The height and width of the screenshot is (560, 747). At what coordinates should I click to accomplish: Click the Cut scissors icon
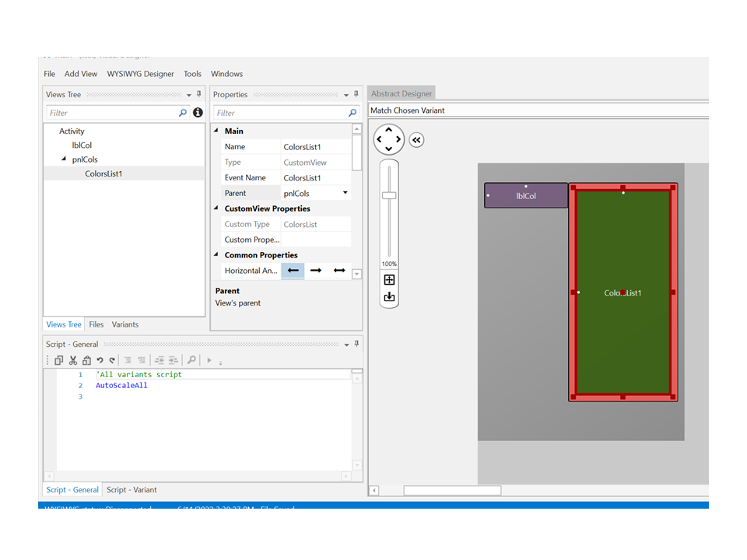pyautogui.click(x=73, y=360)
